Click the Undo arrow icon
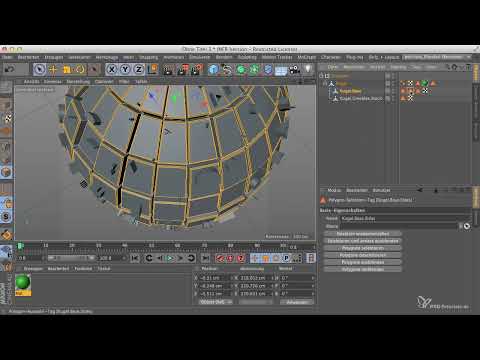This screenshot has width=480, height=360. point(9,69)
